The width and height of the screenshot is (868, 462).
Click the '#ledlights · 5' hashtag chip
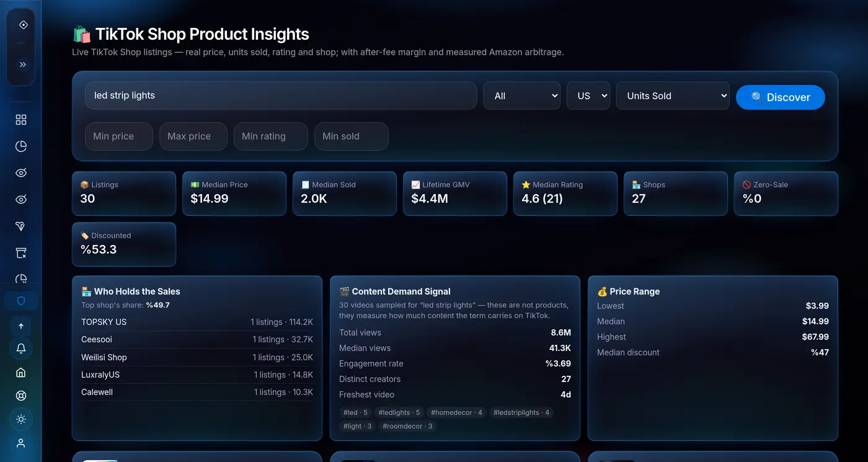click(399, 412)
